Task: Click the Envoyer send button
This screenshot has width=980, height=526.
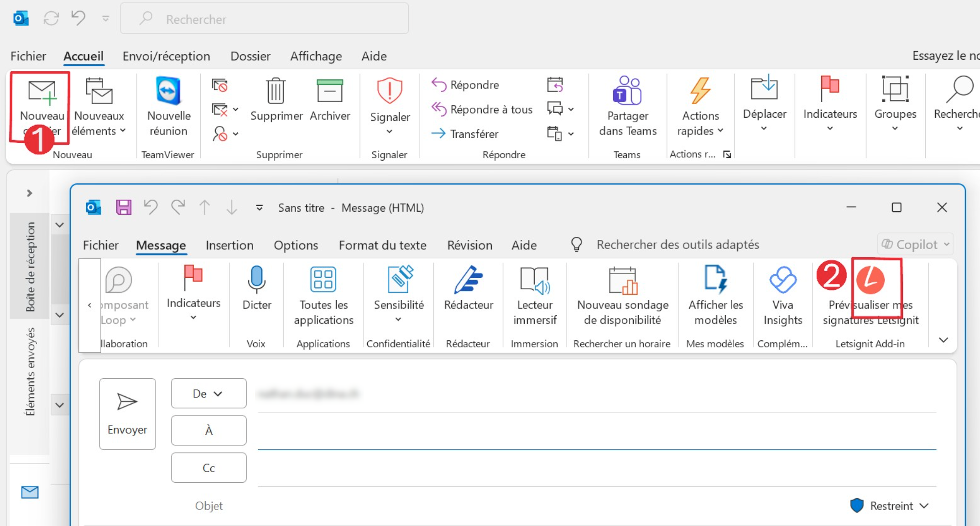Action: pyautogui.click(x=127, y=414)
